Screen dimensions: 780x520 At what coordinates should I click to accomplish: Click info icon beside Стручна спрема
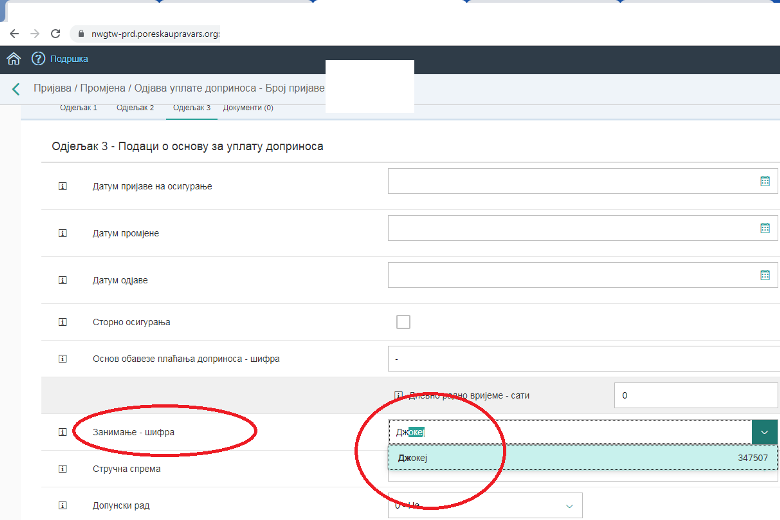click(62, 468)
